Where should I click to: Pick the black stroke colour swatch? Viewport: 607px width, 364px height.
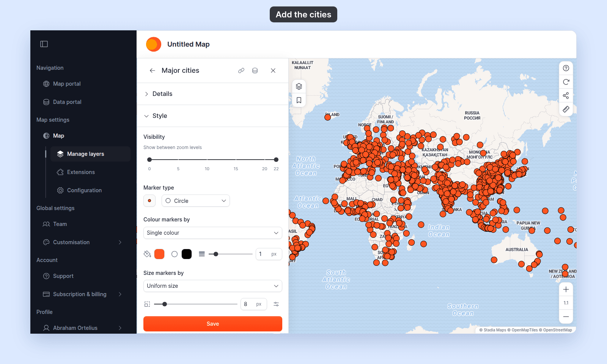coord(187,254)
